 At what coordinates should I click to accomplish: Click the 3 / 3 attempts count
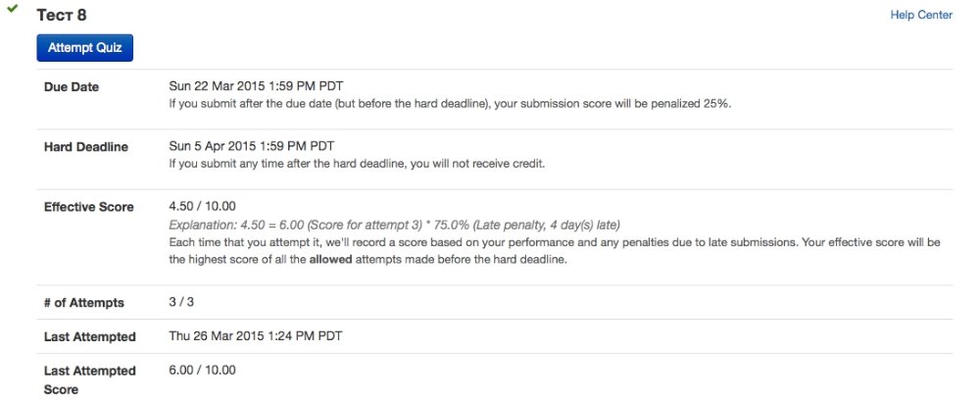(183, 302)
